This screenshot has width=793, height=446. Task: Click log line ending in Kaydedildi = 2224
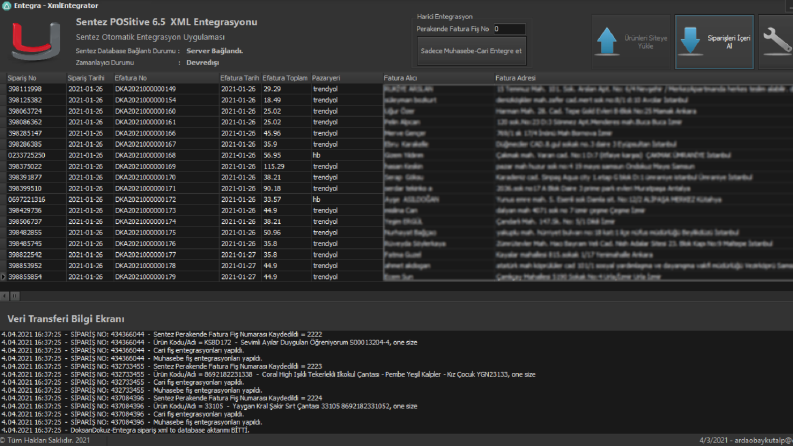tap(162, 398)
